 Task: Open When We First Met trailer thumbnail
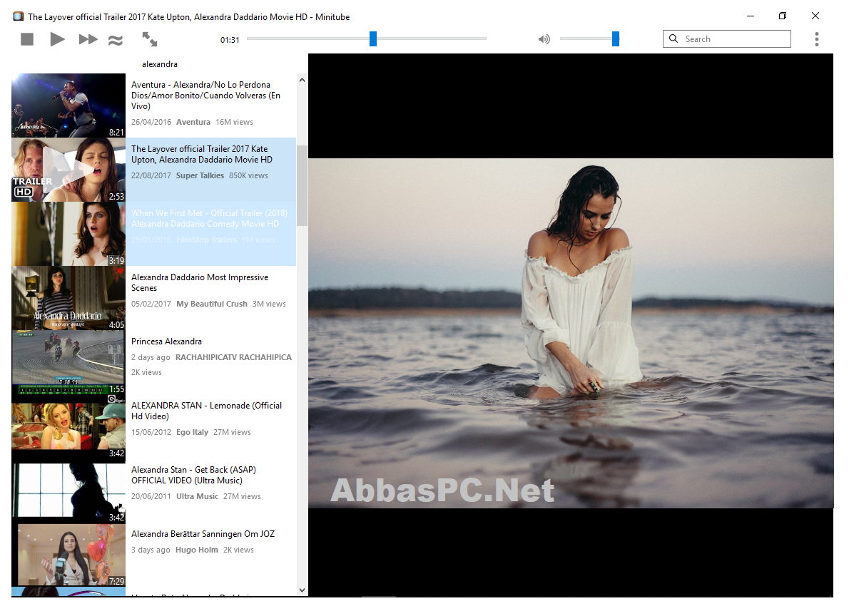(x=68, y=234)
